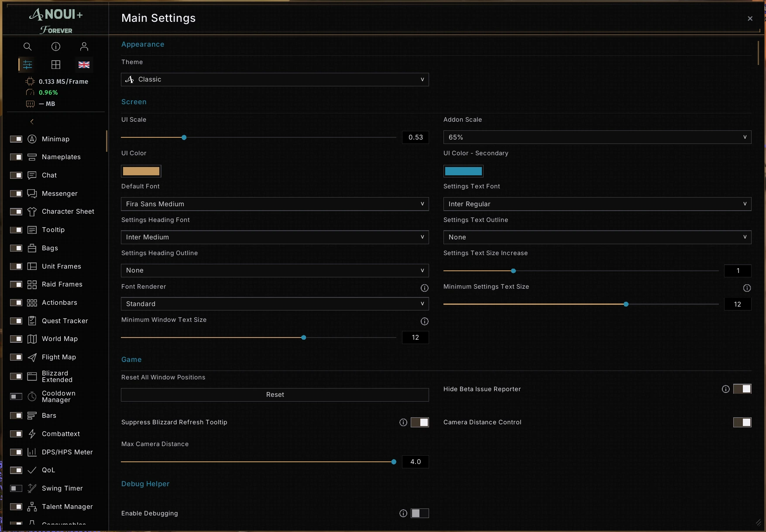Change language via UK flag icon

click(84, 65)
